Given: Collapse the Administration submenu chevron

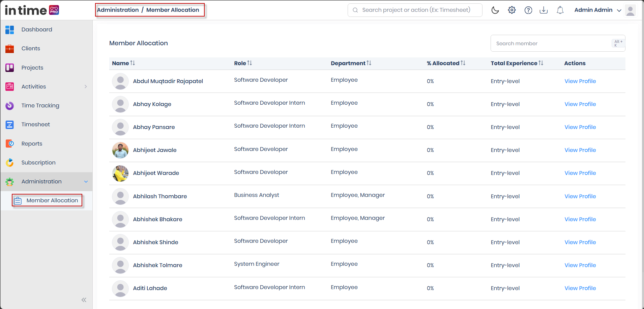Looking at the screenshot, I should click(86, 182).
